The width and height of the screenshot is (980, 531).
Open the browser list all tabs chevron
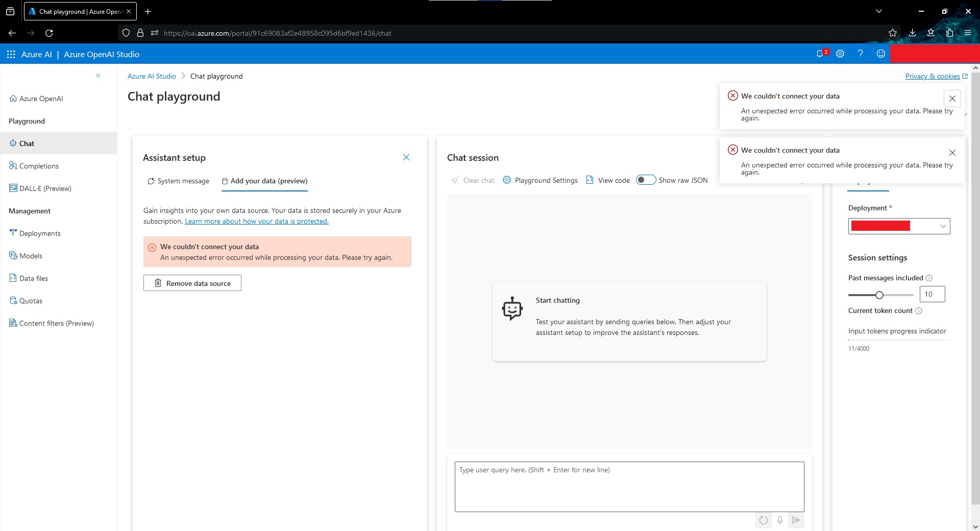[x=879, y=11]
